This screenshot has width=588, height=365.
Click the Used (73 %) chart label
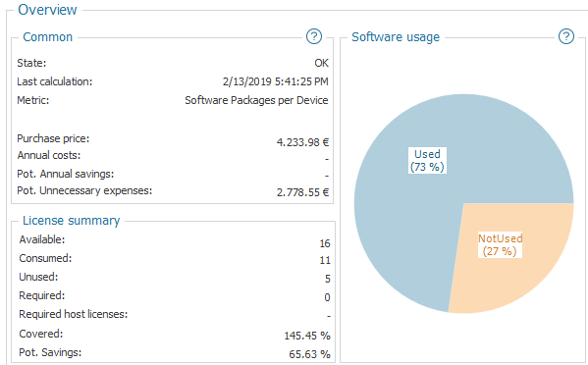[x=427, y=160]
